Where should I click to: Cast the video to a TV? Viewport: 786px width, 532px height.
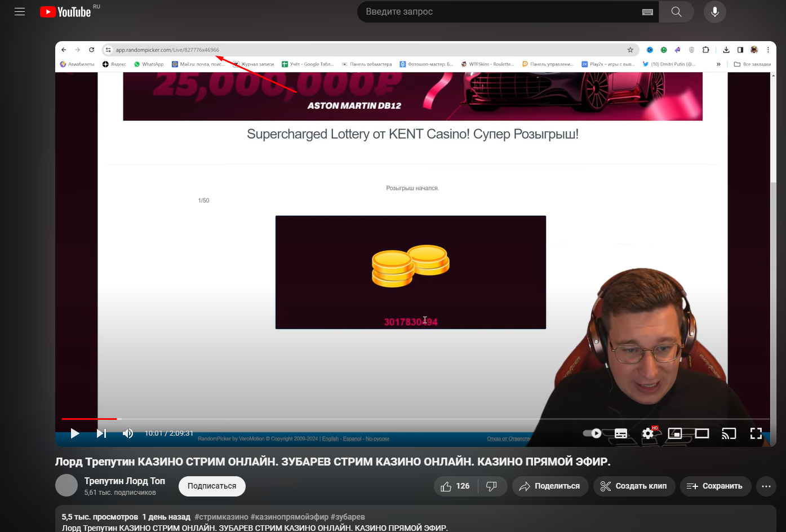(729, 433)
